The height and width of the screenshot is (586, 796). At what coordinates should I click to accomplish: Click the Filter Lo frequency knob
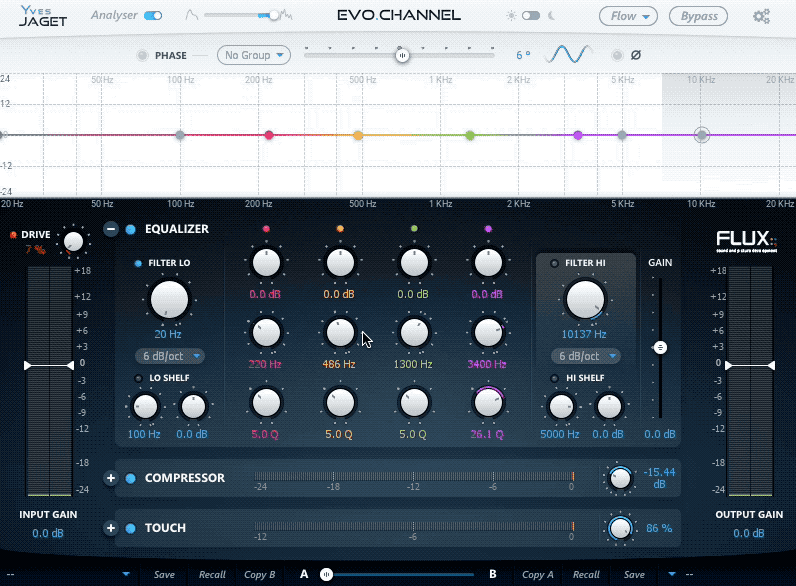click(169, 300)
